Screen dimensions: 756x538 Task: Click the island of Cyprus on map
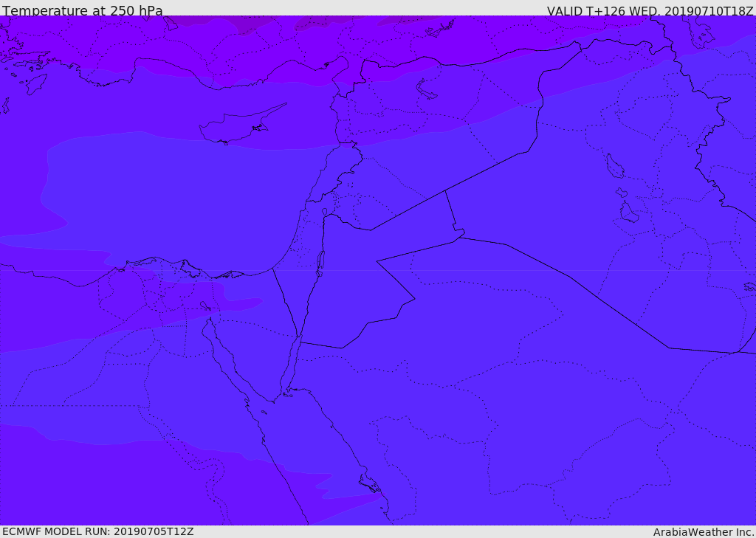241,125
